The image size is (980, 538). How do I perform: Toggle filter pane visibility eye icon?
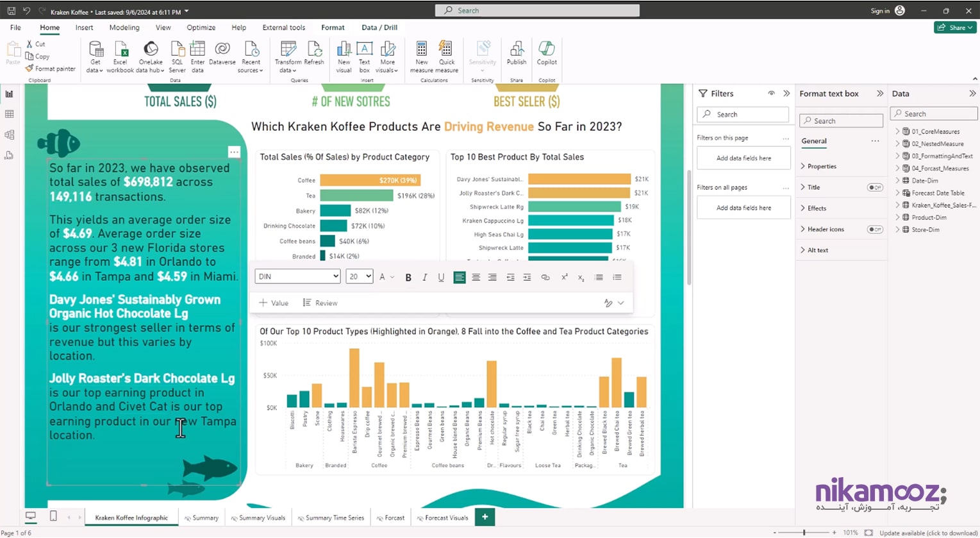point(771,94)
